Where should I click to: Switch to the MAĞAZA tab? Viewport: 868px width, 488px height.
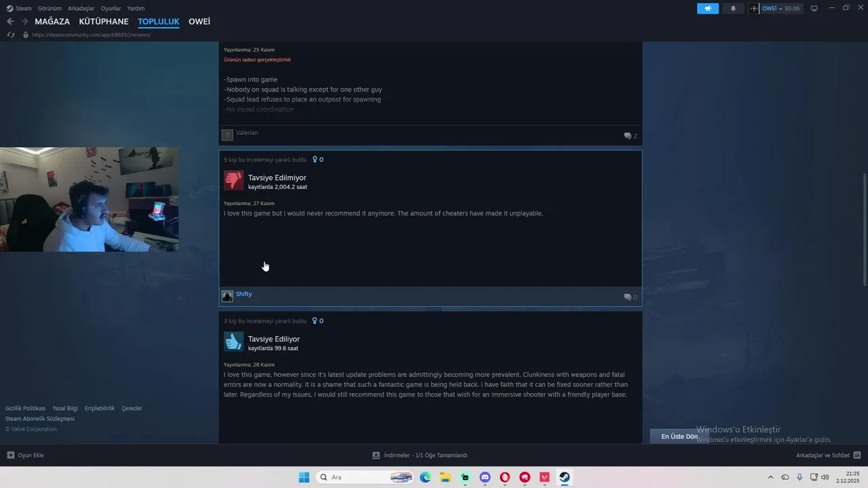click(52, 22)
